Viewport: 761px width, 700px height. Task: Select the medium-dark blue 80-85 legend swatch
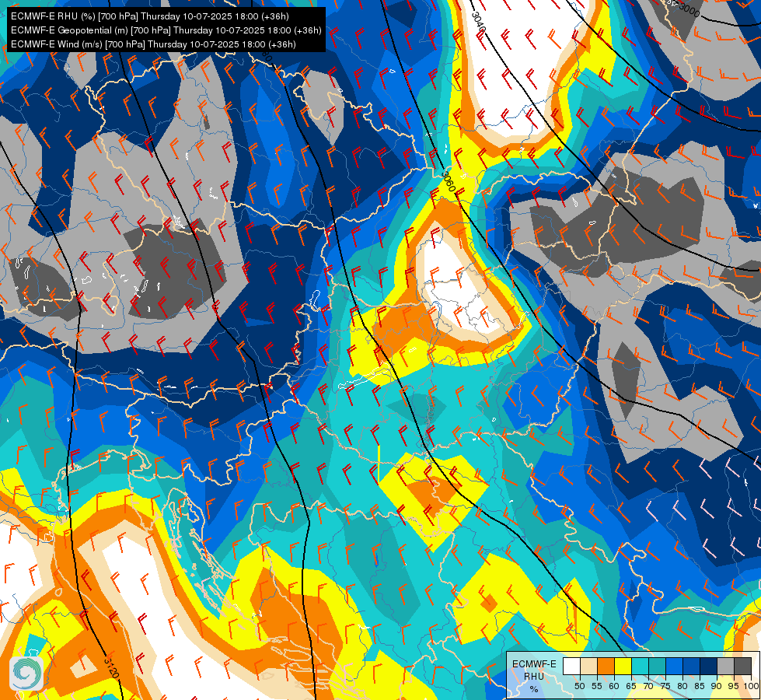[692, 666]
